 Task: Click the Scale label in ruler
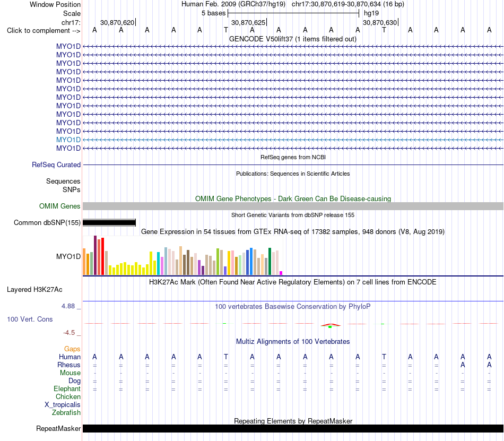[x=72, y=13]
